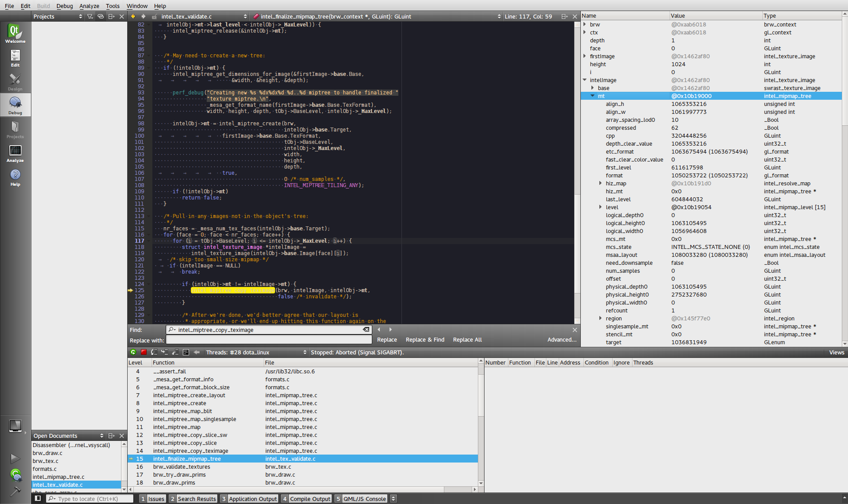Open the Analyze mode
The height and width of the screenshot is (504, 848).
point(15,153)
